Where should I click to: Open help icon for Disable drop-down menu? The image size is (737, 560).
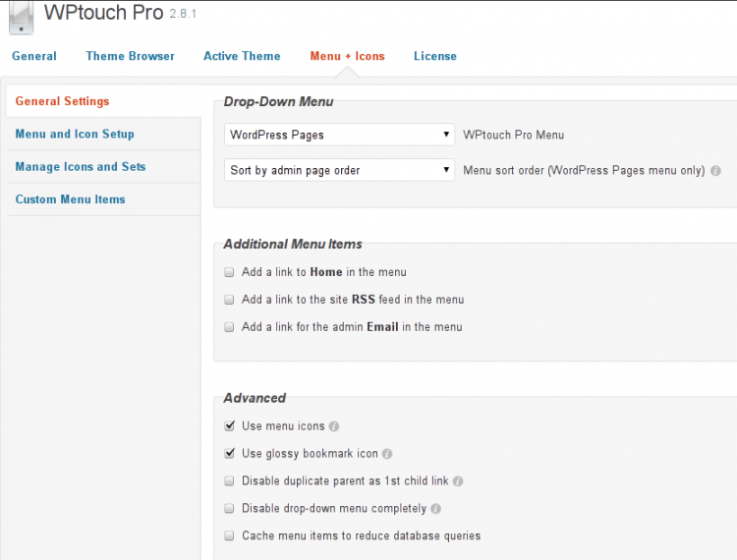click(435, 509)
